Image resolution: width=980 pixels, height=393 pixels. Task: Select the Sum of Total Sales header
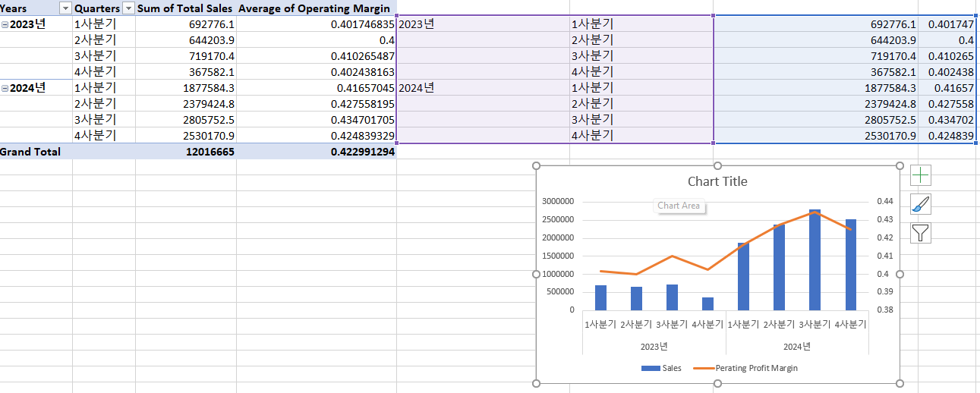184,8
